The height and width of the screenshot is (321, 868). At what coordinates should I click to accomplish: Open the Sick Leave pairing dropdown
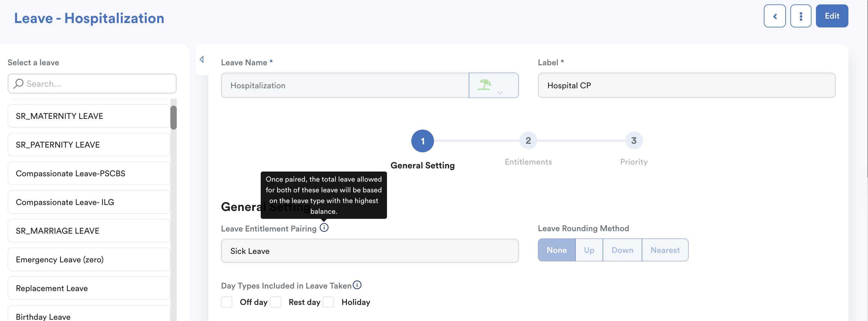coord(370,251)
